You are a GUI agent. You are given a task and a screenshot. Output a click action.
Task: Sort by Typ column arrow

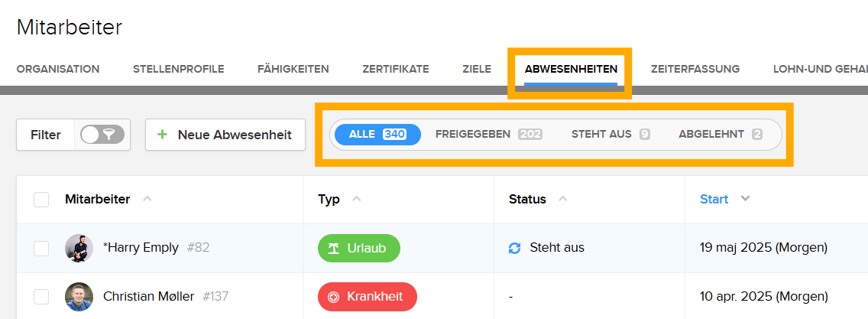(357, 200)
